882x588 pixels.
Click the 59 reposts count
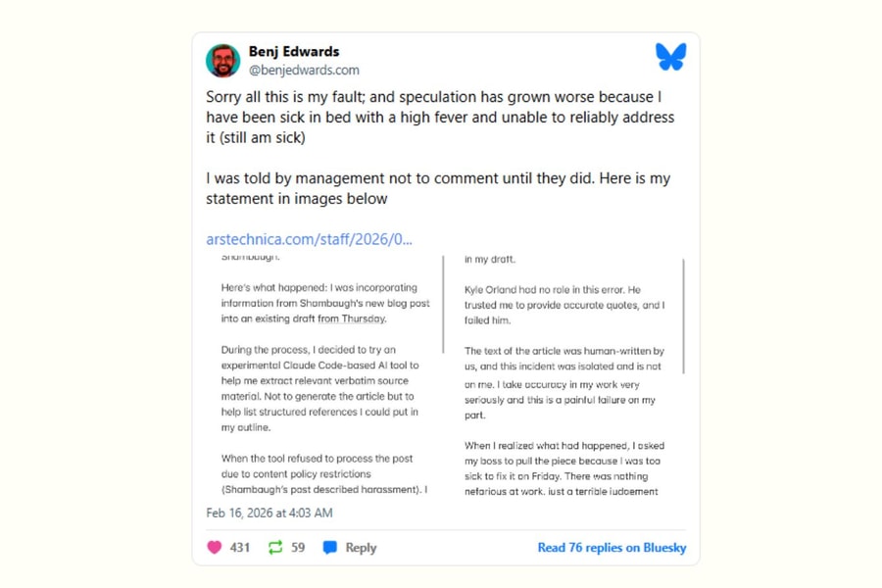298,548
